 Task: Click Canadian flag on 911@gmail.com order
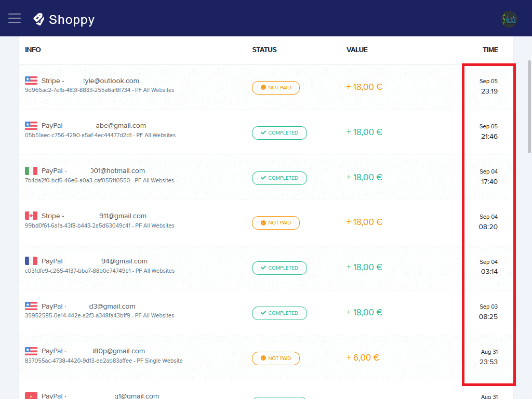tap(31, 216)
